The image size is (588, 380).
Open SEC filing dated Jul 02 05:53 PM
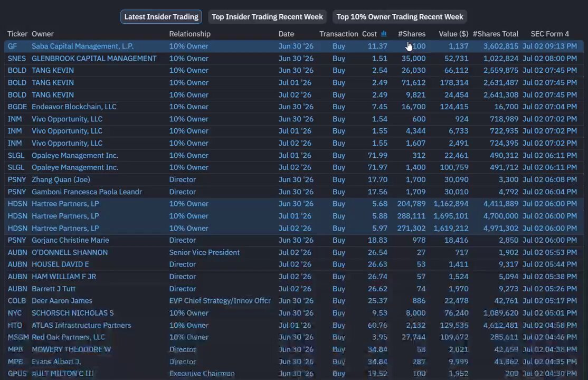[550, 252]
